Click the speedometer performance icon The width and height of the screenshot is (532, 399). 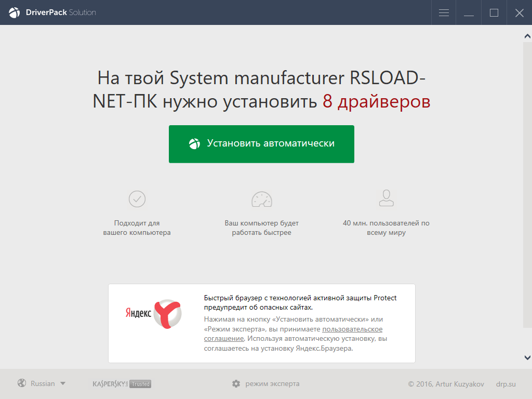[262, 199]
